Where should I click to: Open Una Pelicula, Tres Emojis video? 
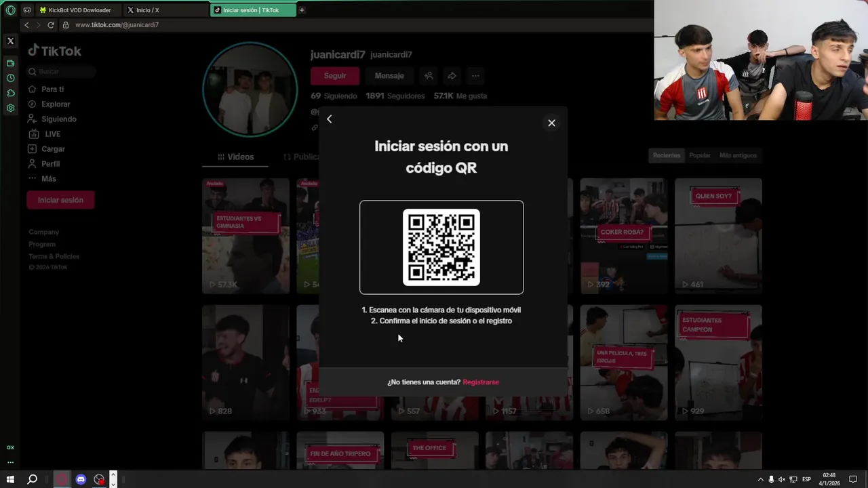click(623, 363)
